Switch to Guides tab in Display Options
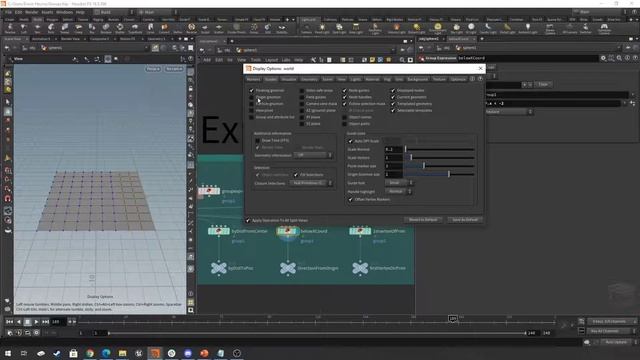The width and height of the screenshot is (640, 360). pyautogui.click(x=271, y=79)
